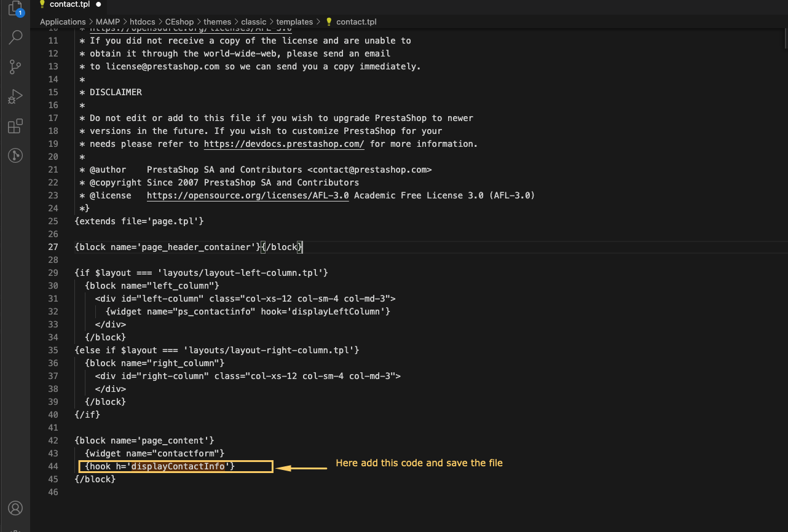
Task: Click the unsaved dot on contact.tpl tab
Action: click(x=98, y=4)
